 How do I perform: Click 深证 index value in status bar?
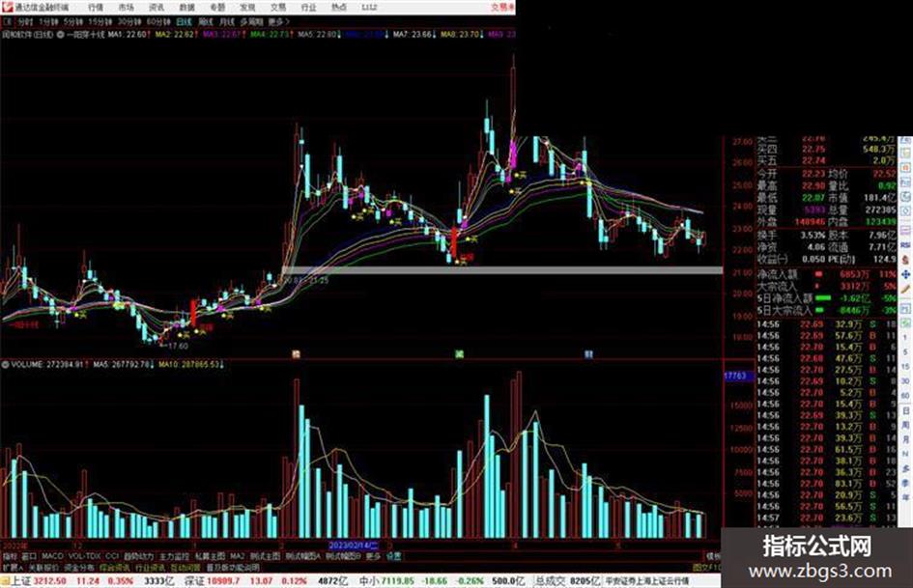pyautogui.click(x=212, y=581)
